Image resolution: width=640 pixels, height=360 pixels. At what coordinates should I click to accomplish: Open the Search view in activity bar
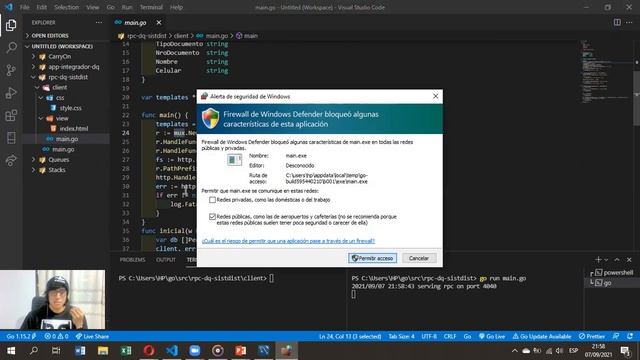[11, 48]
